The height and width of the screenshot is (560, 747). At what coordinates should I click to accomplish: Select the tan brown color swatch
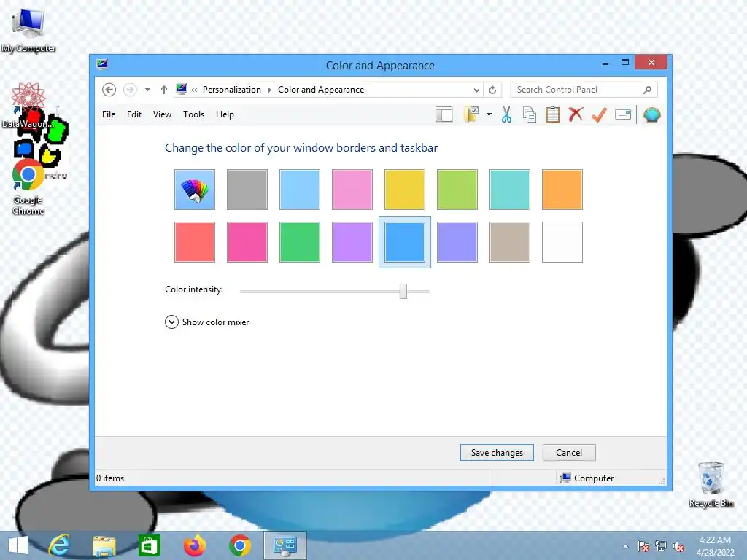point(510,242)
